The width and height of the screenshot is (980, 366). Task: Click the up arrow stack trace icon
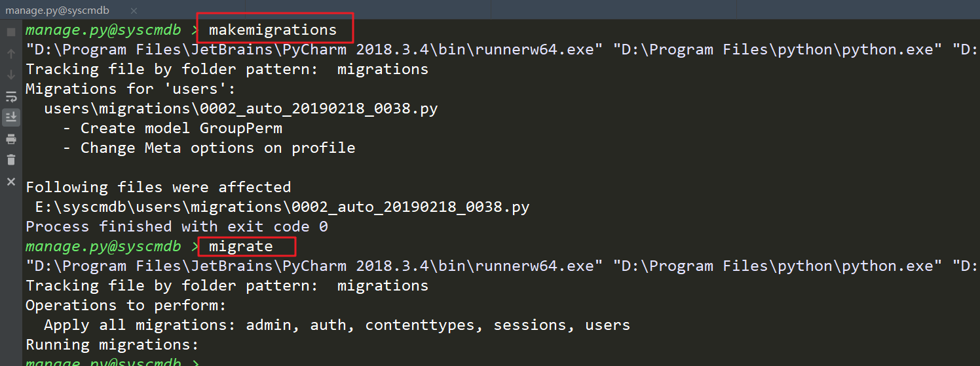[x=11, y=54]
